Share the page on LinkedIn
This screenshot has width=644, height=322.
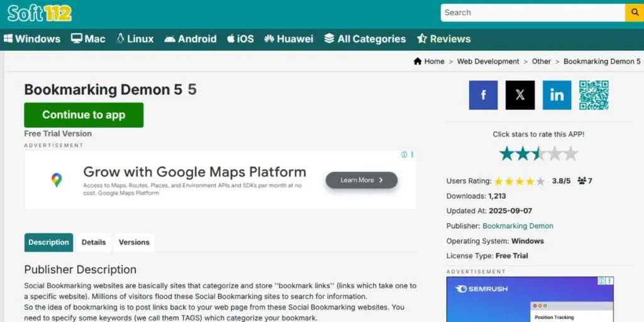coord(557,95)
